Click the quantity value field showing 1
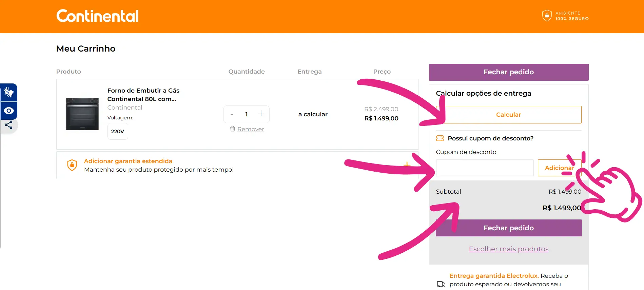 tap(247, 114)
